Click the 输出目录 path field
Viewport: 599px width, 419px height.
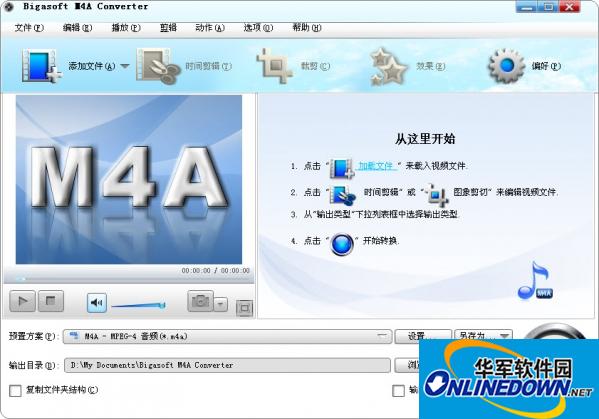(227, 365)
